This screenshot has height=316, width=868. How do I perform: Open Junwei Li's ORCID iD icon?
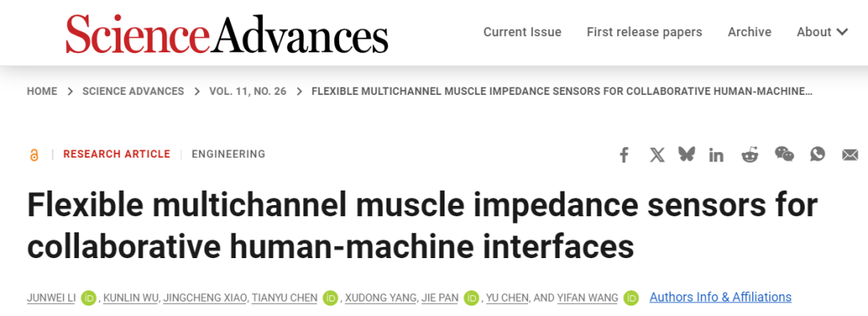(88, 298)
